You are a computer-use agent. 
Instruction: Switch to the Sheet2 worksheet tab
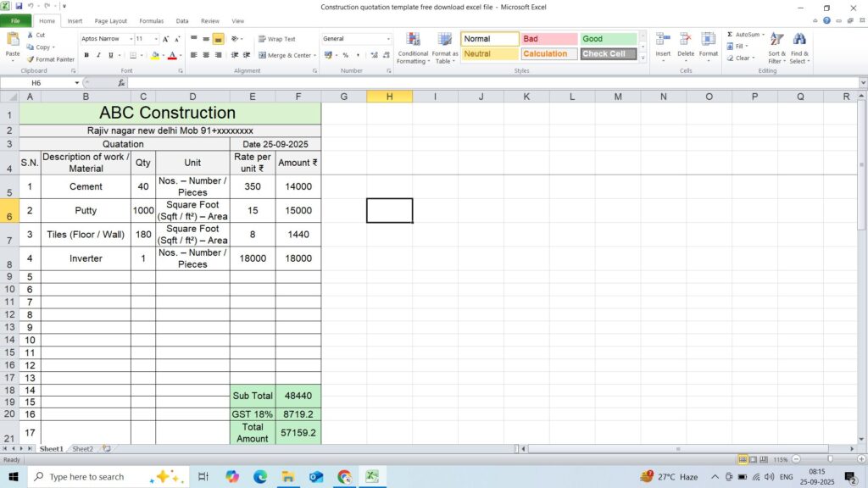point(82,448)
